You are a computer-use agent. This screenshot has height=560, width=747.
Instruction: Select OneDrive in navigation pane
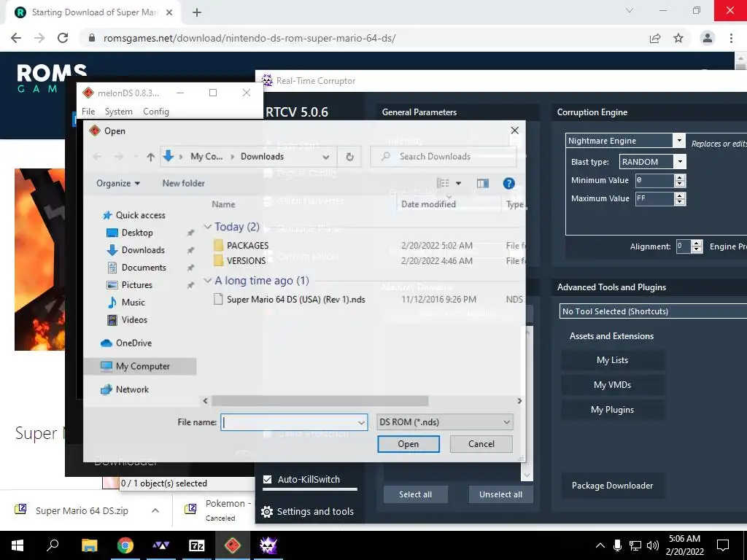click(133, 343)
